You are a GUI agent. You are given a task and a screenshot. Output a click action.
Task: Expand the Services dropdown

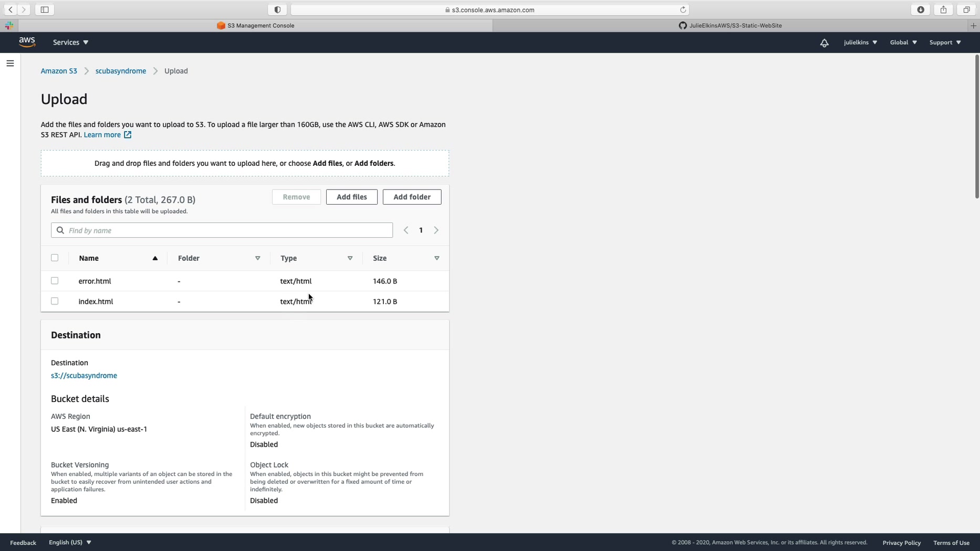coord(70,43)
